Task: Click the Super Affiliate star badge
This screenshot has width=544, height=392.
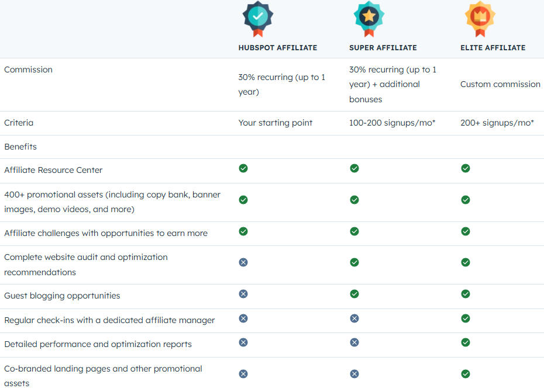Action: (x=369, y=19)
